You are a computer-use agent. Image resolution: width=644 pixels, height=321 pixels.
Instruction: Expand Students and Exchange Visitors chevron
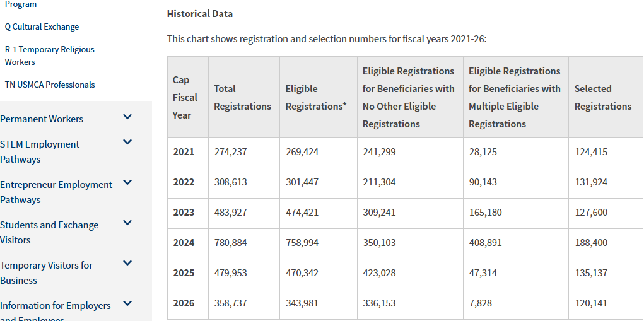(127, 223)
